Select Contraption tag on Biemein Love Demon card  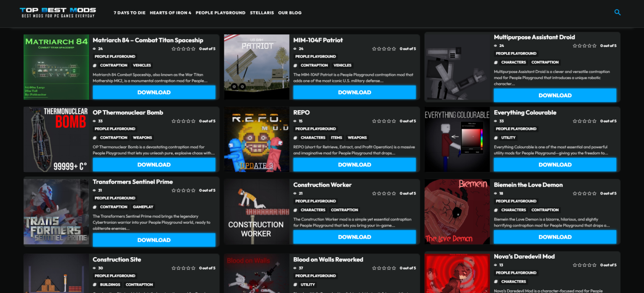[x=545, y=210]
